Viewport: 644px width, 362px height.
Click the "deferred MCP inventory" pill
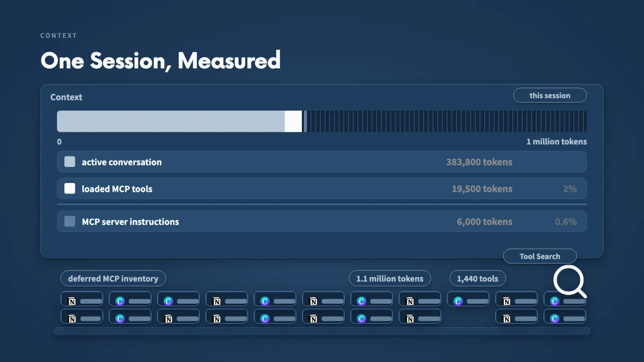113,278
